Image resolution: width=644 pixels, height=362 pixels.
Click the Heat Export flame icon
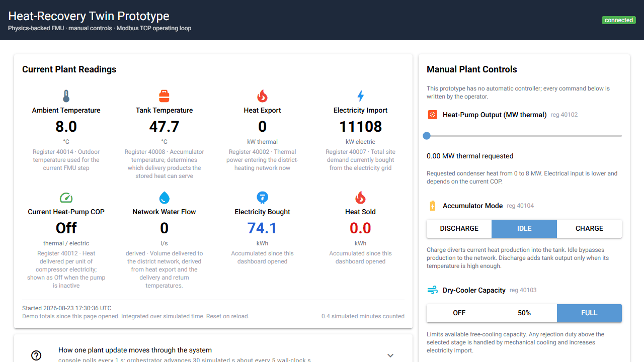pyautogui.click(x=262, y=96)
